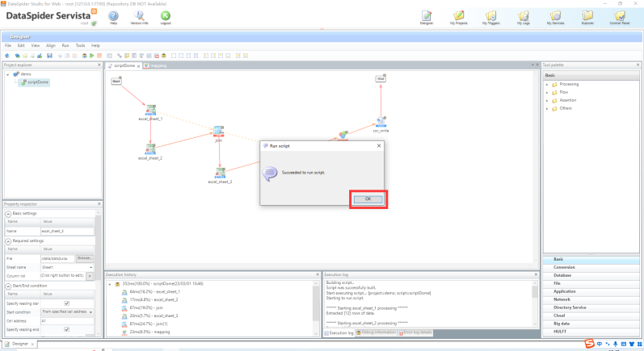Click OK in the Run script dialog
This screenshot has height=351, width=644.
pyautogui.click(x=368, y=198)
